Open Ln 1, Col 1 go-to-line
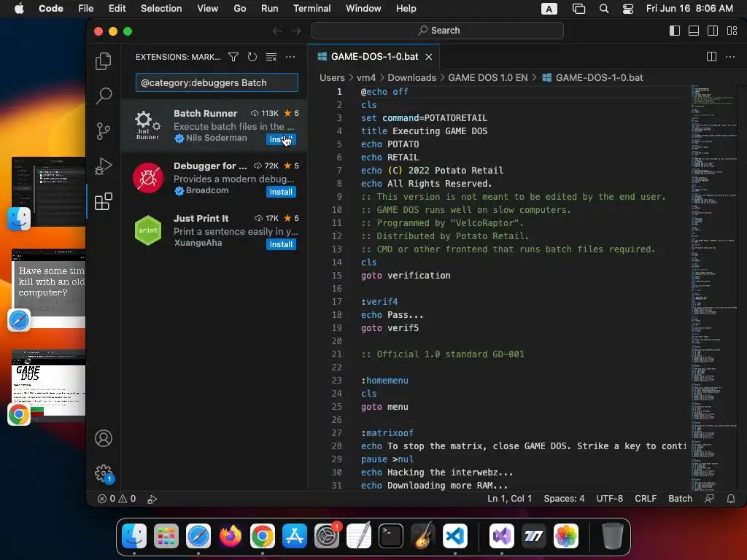This screenshot has width=747, height=560. [x=509, y=499]
